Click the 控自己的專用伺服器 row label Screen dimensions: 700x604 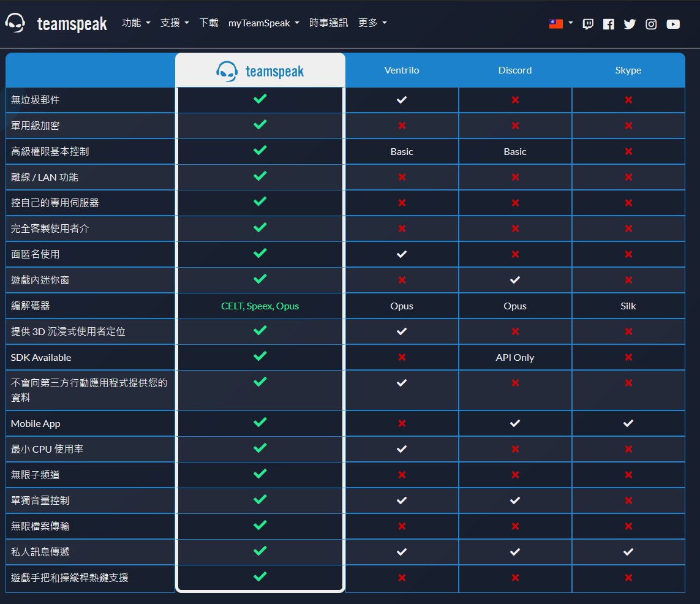pyautogui.click(x=55, y=203)
